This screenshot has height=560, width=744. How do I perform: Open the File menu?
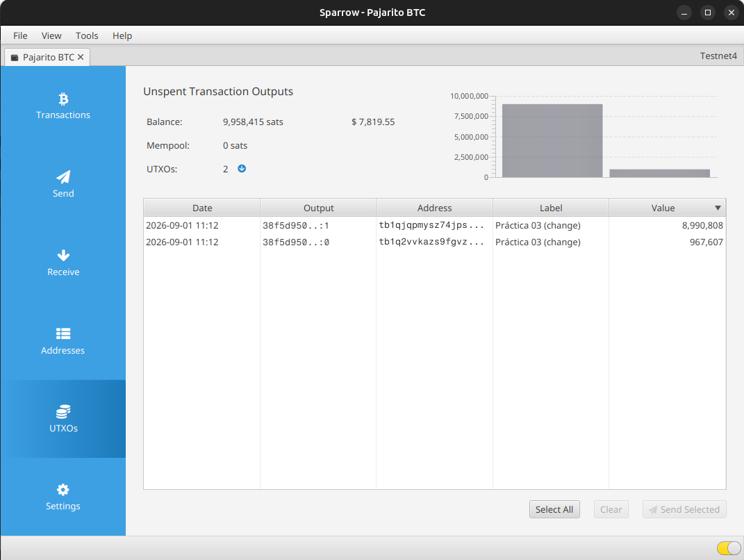(20, 35)
